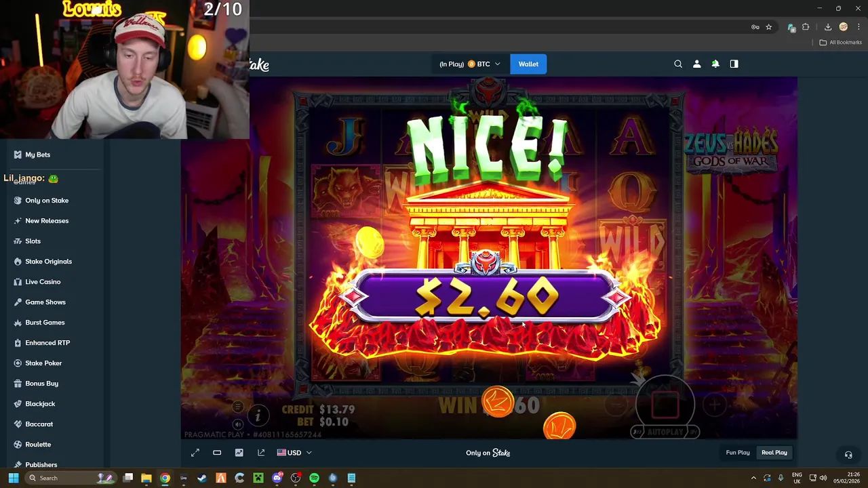Open Bonus Buy category
The height and width of the screenshot is (488, 868).
(x=41, y=384)
